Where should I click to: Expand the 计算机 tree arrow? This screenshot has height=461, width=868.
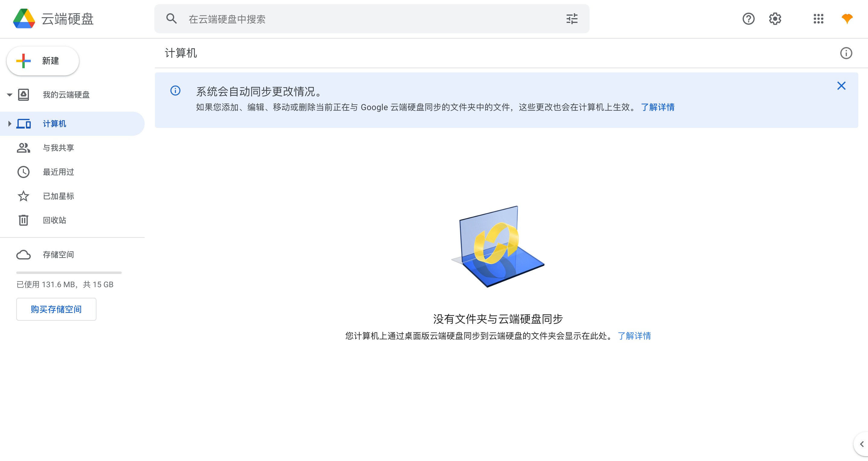coord(9,124)
